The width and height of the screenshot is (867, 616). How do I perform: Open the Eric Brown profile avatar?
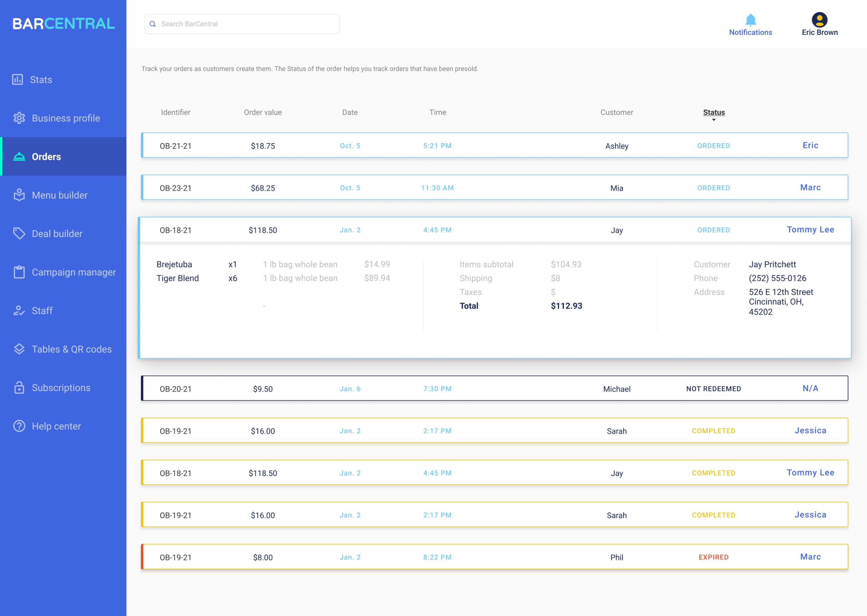(x=819, y=20)
